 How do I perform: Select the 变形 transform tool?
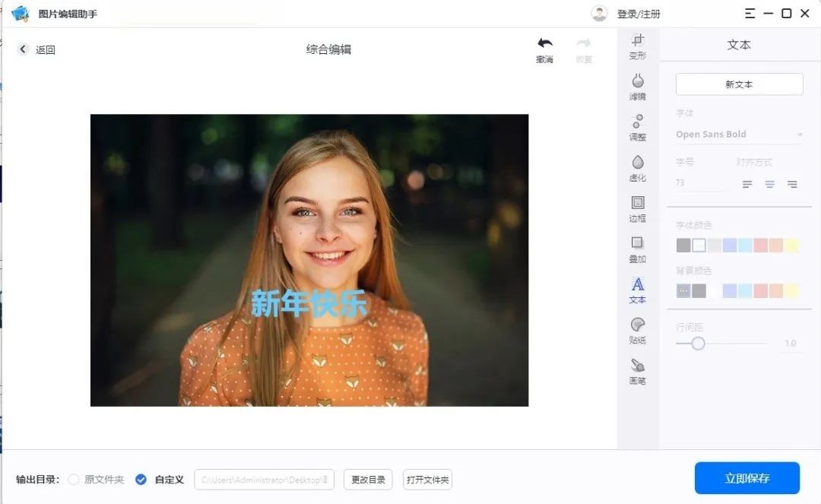point(638,46)
